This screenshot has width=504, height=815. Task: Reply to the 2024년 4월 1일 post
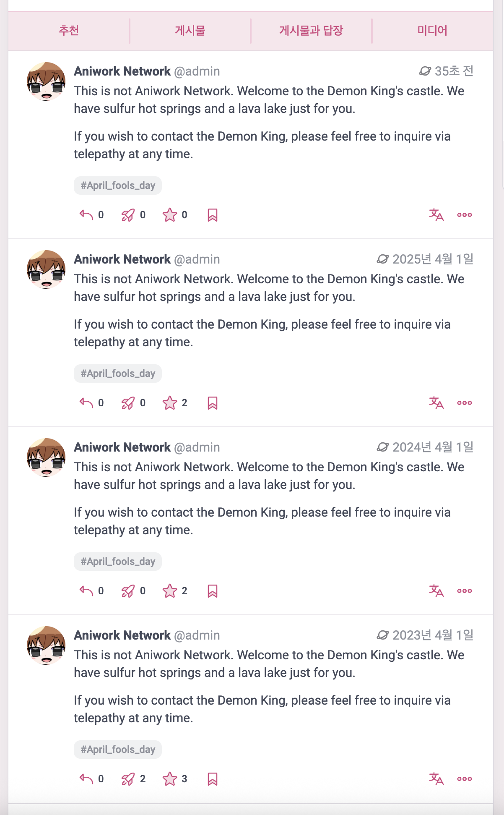click(86, 591)
